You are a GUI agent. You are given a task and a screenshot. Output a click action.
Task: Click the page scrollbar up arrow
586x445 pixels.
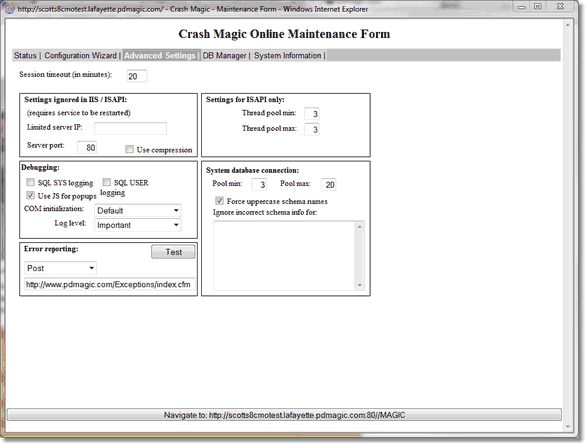pyautogui.click(x=568, y=25)
